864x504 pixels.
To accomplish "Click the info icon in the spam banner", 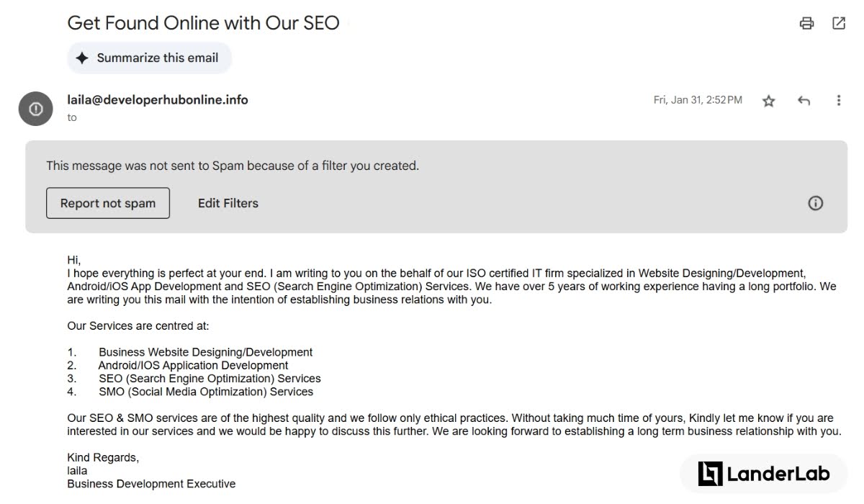I will 816,203.
